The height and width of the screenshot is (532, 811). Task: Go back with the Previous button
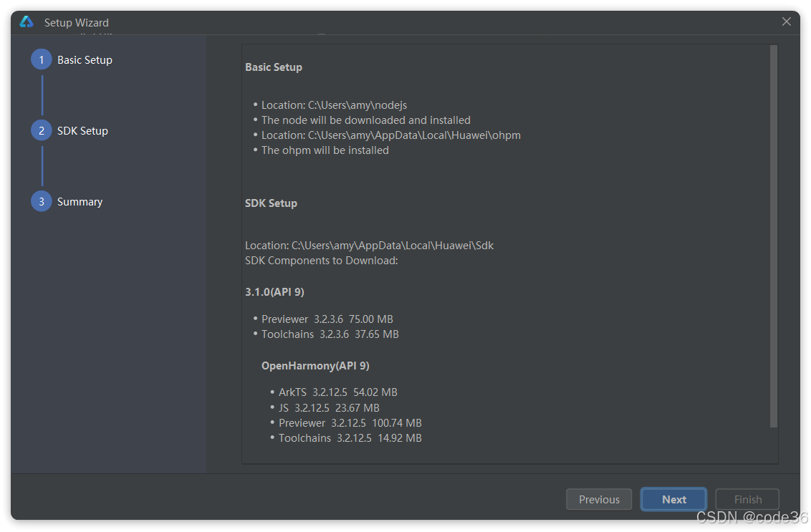tap(599, 500)
